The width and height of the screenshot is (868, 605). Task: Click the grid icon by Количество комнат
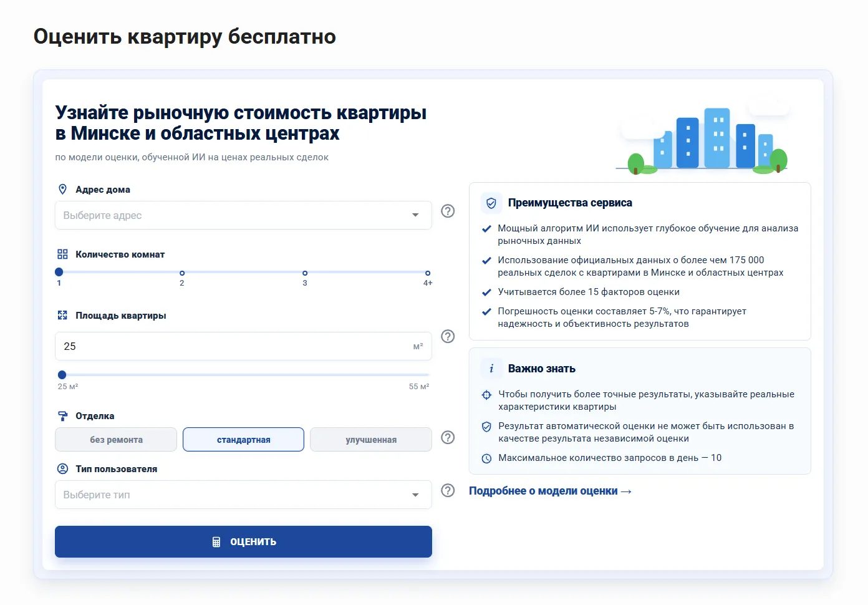coord(62,254)
